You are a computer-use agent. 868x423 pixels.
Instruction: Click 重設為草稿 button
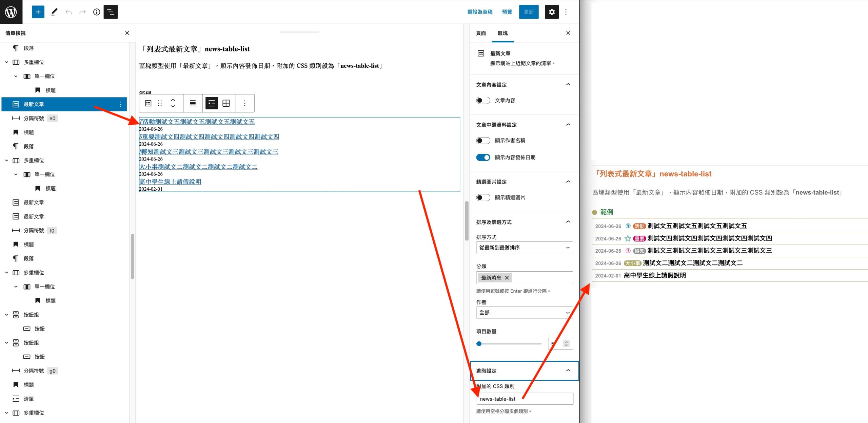pyautogui.click(x=480, y=12)
